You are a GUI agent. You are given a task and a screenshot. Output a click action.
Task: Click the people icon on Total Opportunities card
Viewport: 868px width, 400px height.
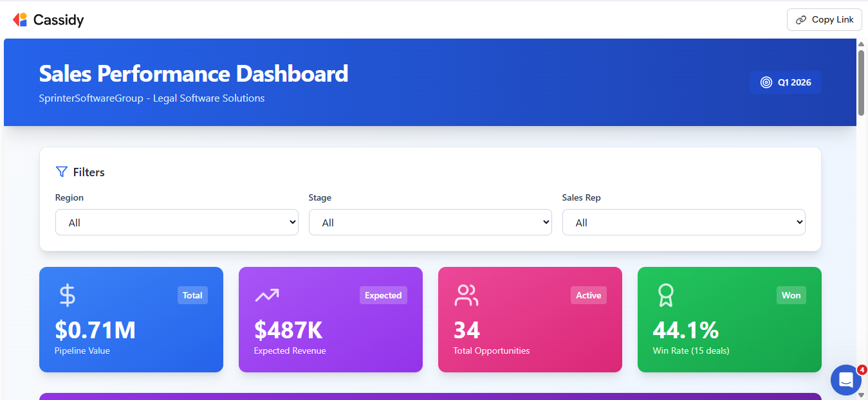[x=466, y=295]
